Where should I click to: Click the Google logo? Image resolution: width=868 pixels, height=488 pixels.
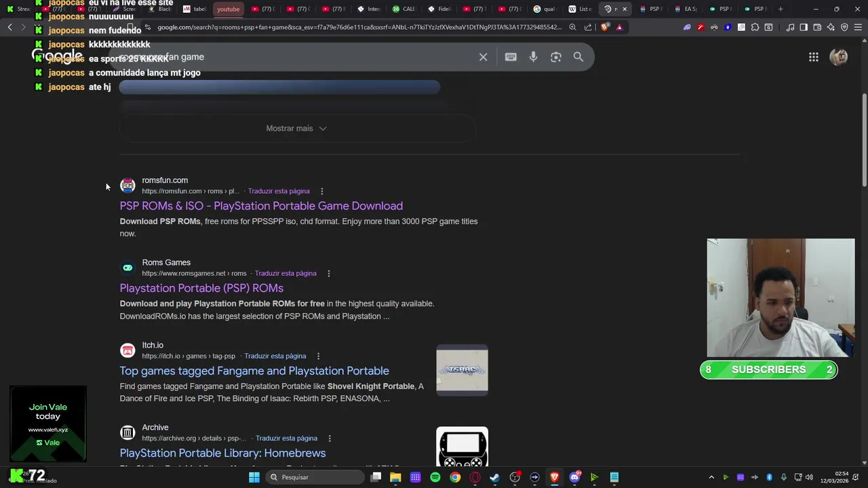pyautogui.click(x=57, y=56)
